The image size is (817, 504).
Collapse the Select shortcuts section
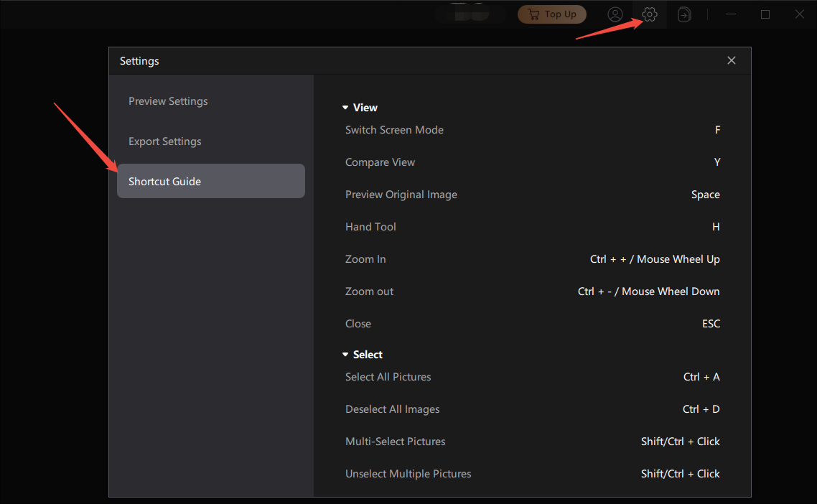coord(345,355)
